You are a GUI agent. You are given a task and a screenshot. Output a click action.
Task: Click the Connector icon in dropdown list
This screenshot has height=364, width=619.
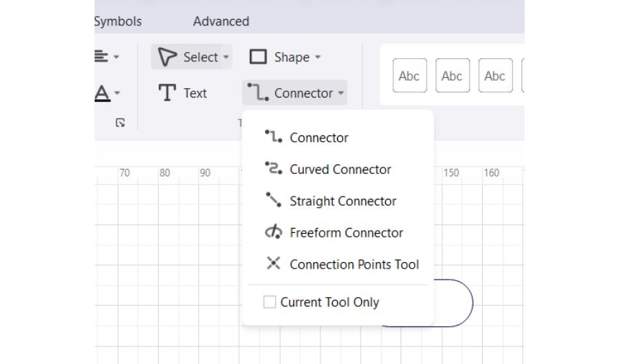(x=273, y=137)
